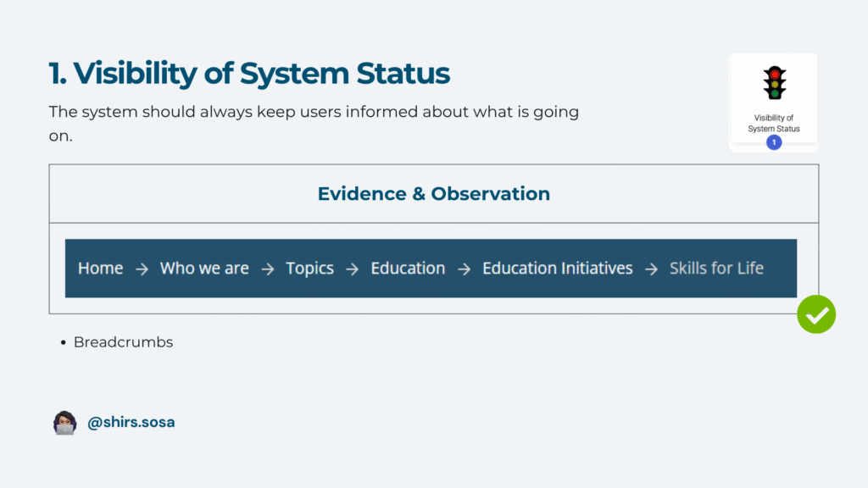Click the @shirs.sosa handle
Viewport: 868px width, 488px height.
coord(131,422)
